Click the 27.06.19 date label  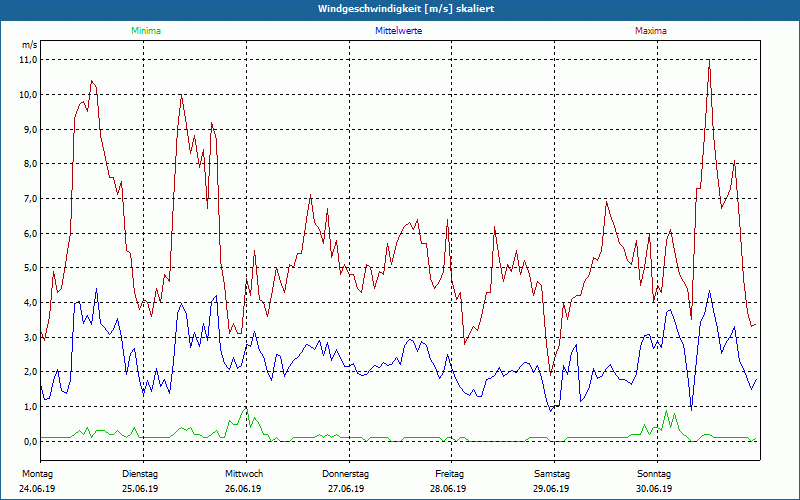346,489
